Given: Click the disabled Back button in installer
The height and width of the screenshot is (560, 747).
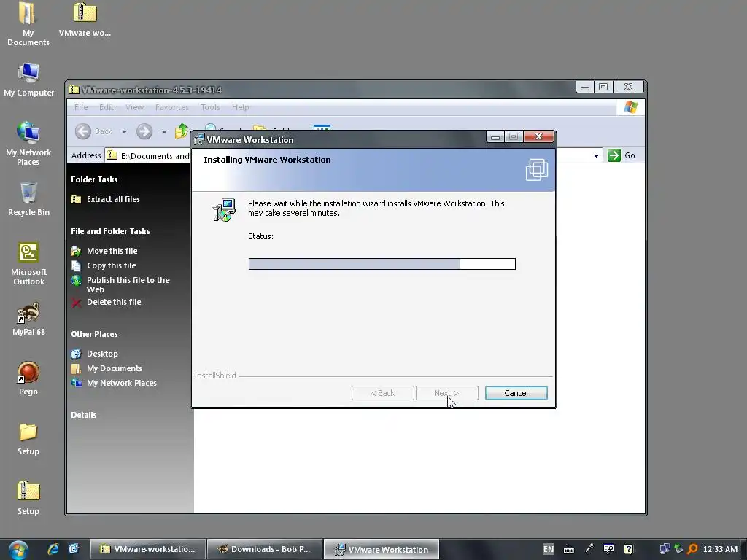Looking at the screenshot, I should [x=382, y=393].
